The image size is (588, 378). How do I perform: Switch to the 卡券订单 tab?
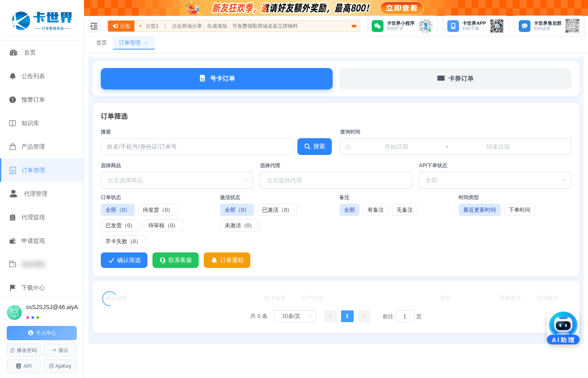[x=455, y=79]
